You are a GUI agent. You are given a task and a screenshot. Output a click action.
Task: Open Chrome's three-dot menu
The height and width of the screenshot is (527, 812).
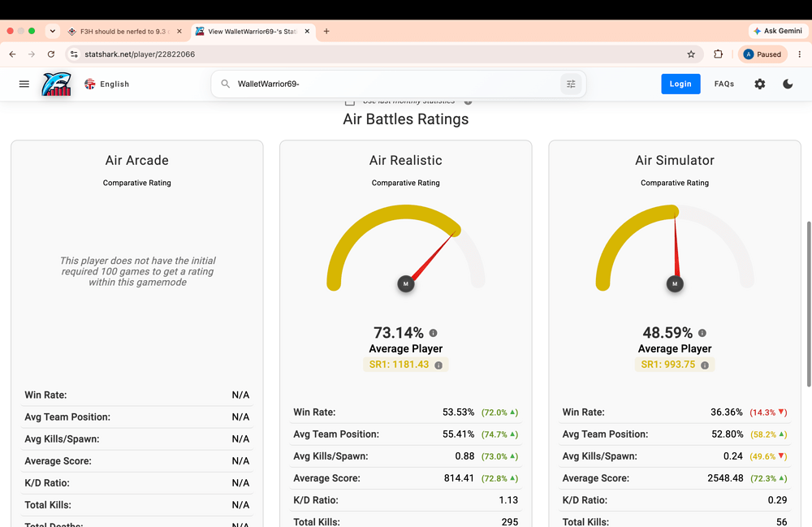coord(800,54)
